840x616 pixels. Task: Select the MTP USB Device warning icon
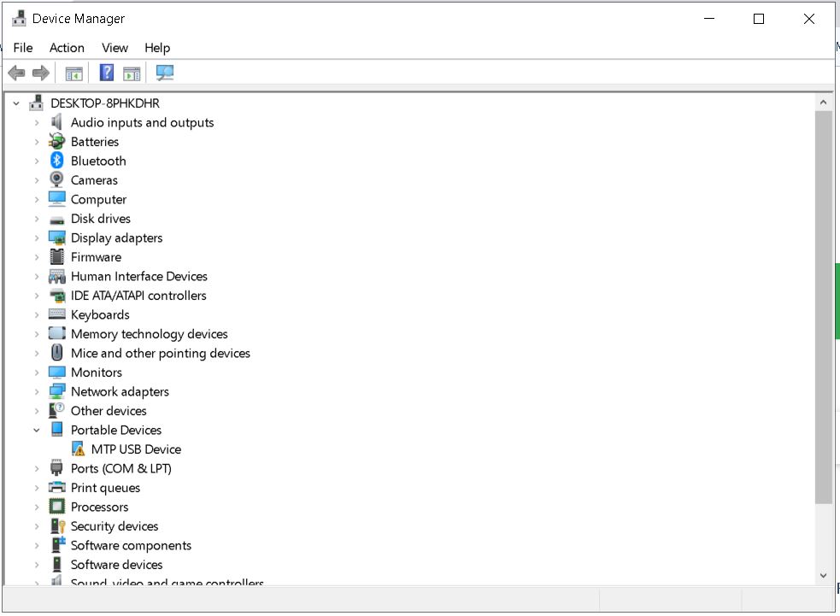pyautogui.click(x=79, y=449)
